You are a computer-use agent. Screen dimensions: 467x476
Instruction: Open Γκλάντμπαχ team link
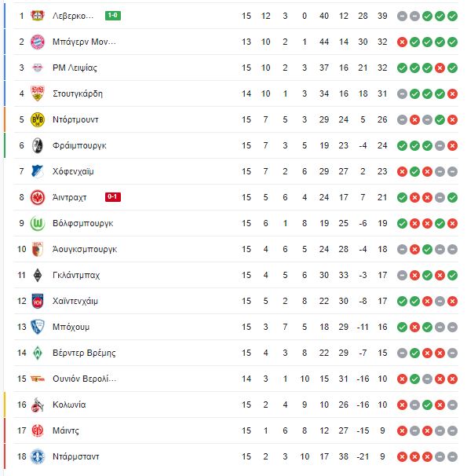[76, 276]
